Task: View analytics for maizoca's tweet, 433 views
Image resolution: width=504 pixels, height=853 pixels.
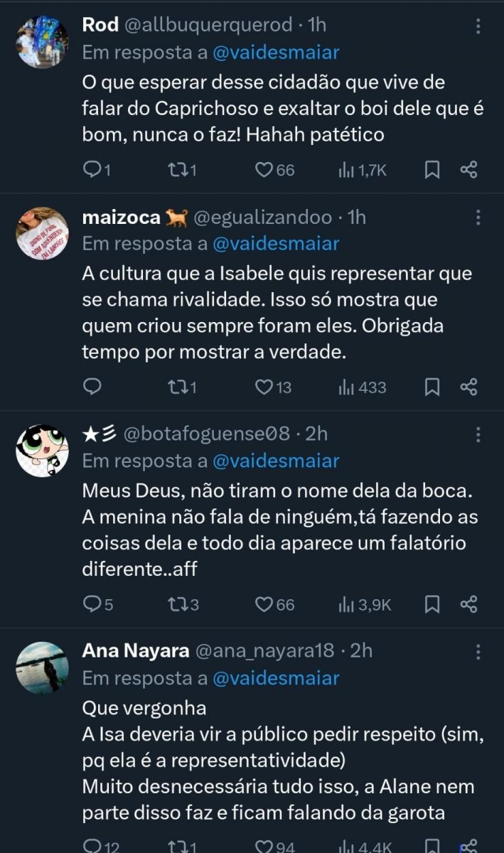Action: pyautogui.click(x=363, y=387)
